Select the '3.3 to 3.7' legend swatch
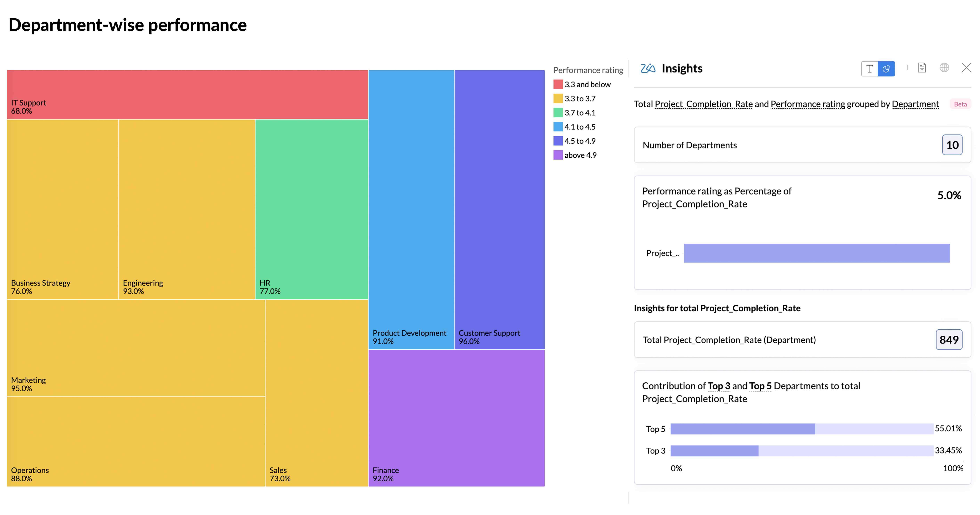This screenshot has width=980, height=515. pyautogui.click(x=558, y=99)
